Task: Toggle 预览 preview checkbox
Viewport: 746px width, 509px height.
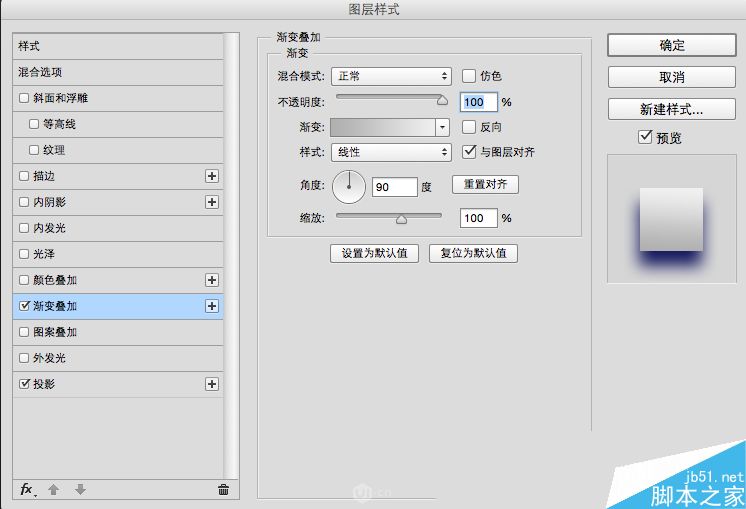Action: 645,137
